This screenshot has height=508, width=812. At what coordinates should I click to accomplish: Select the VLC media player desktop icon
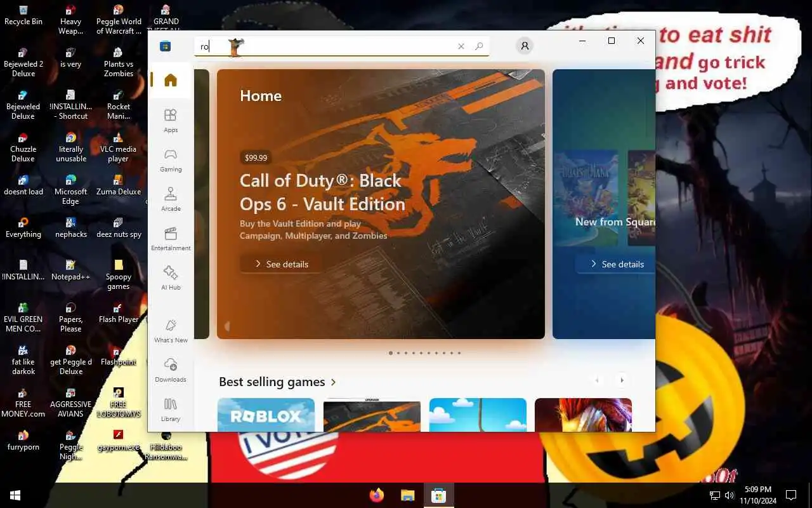pyautogui.click(x=118, y=147)
